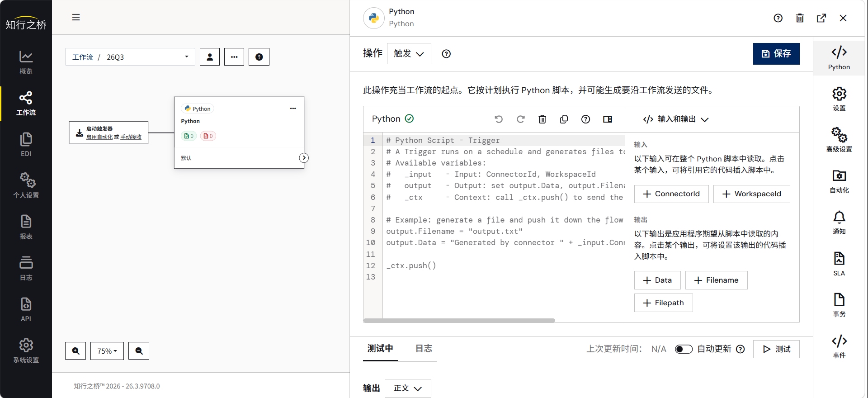The height and width of the screenshot is (398, 868).
Task: Insert the Filepath output
Action: point(664,303)
